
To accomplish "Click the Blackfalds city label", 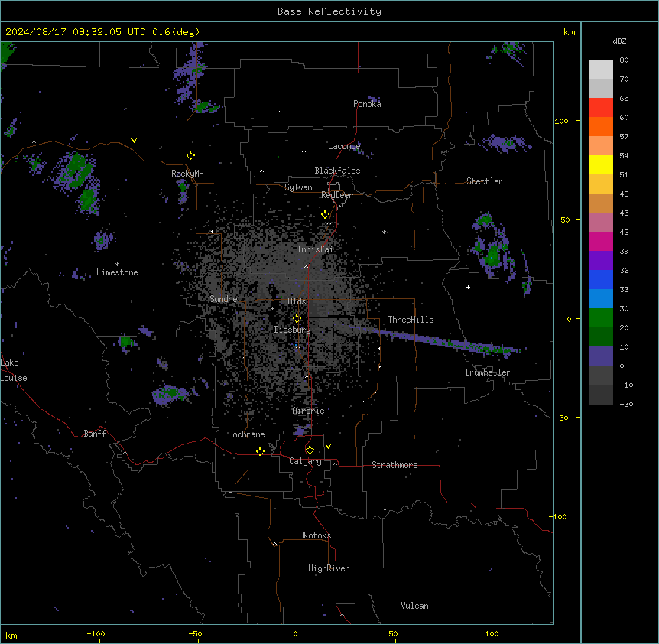I will click(x=337, y=171).
